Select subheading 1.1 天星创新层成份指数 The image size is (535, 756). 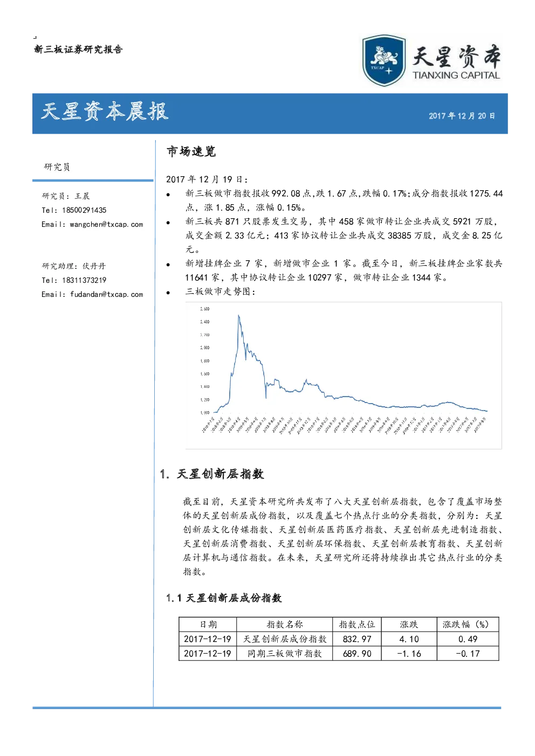[224, 598]
